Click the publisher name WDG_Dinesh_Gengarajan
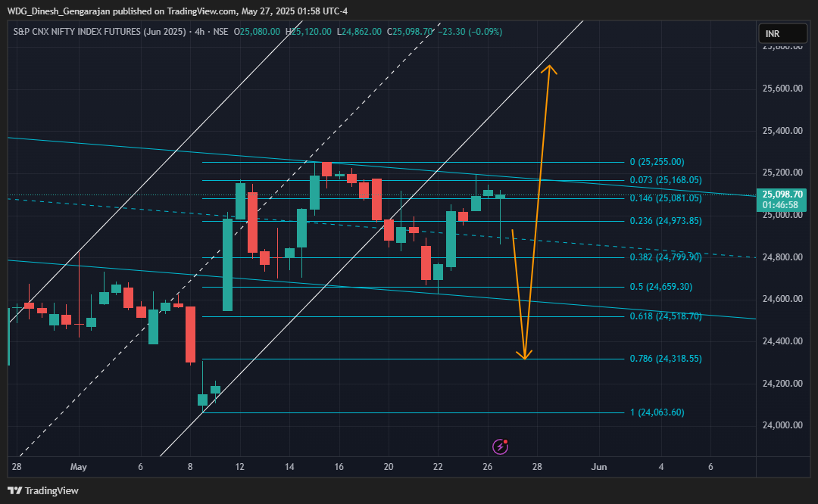 [x=58, y=11]
